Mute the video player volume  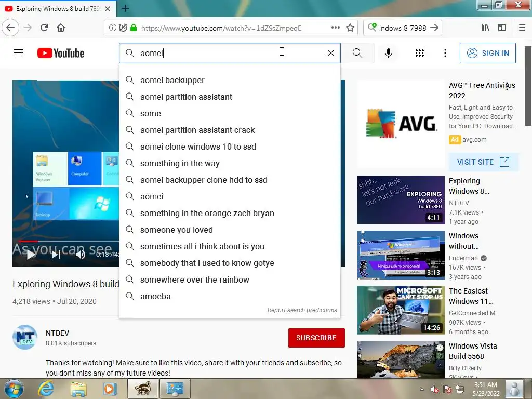tap(80, 255)
